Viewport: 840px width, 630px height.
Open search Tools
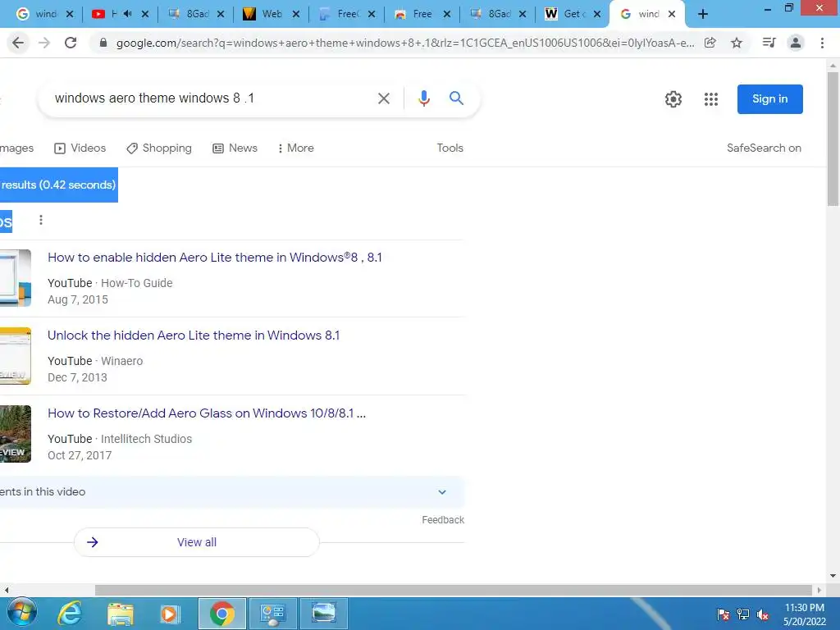coord(450,148)
